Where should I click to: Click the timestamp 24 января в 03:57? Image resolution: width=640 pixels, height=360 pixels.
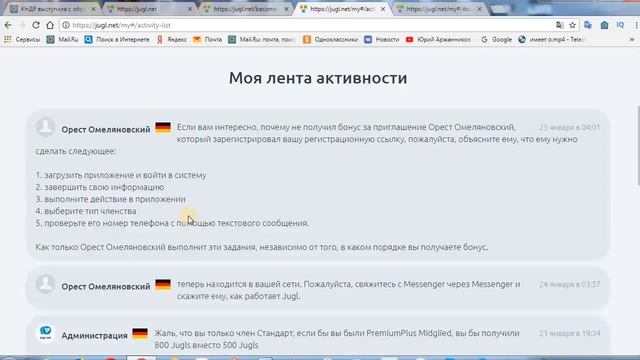tap(569, 284)
